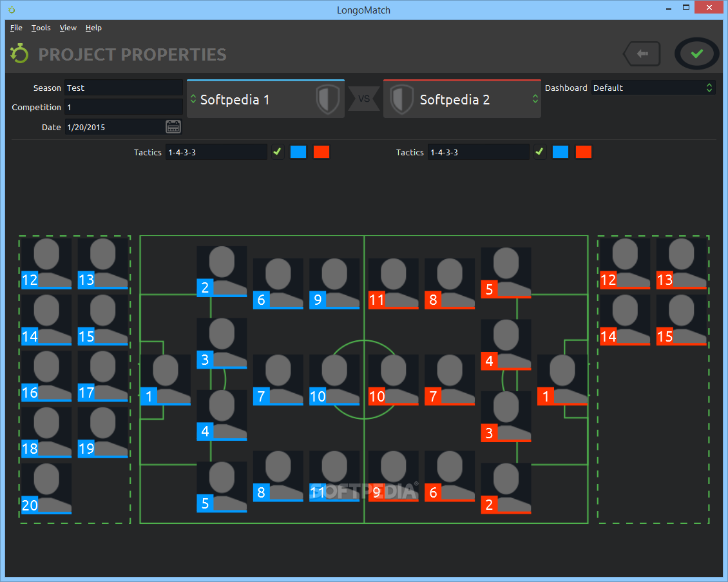This screenshot has width=728, height=582.
Task: Open the View menu
Action: [x=68, y=28]
